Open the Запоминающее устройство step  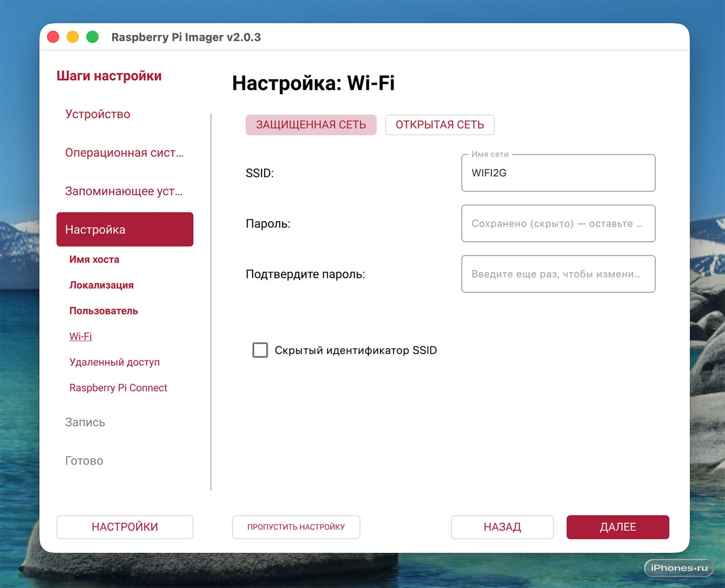point(124,191)
